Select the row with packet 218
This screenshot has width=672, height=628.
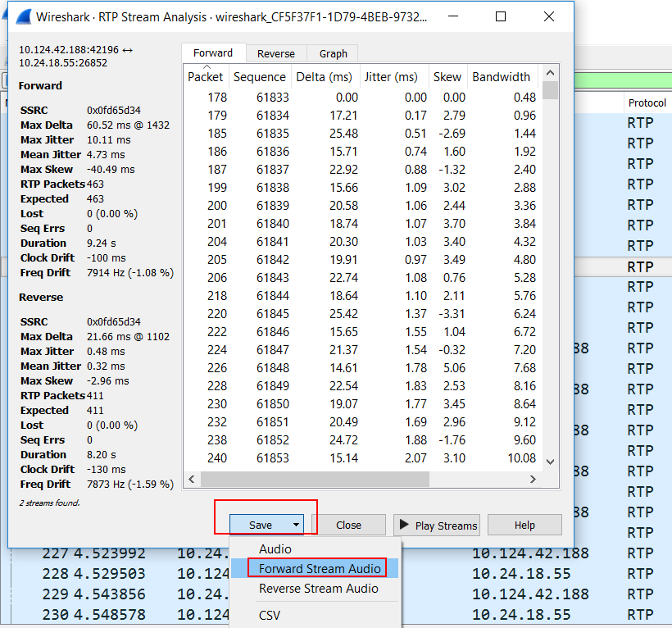[362, 295]
